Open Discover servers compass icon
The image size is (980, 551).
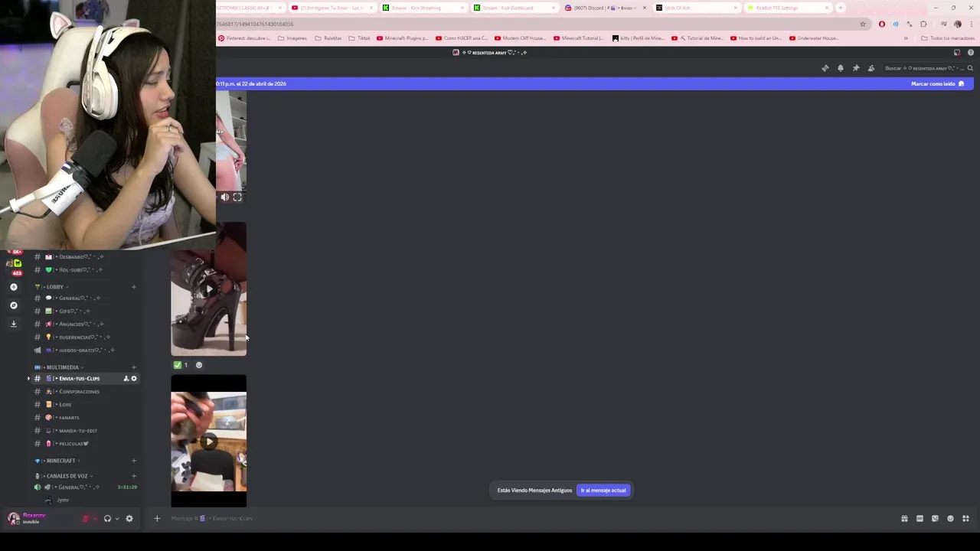click(13, 305)
